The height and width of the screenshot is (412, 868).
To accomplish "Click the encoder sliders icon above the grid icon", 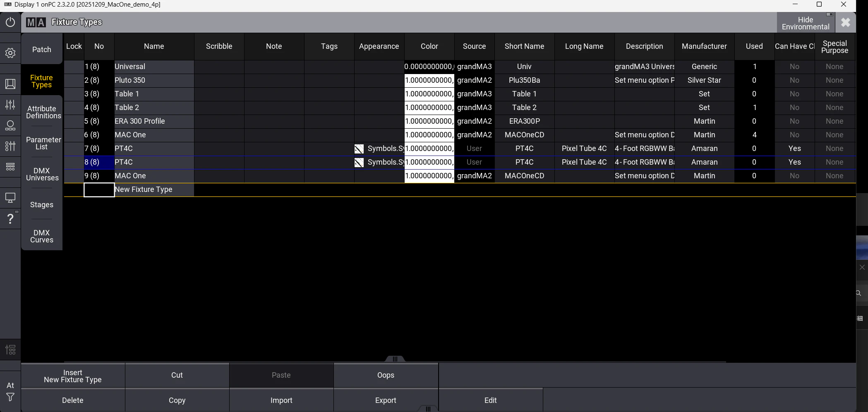I will pos(10,146).
